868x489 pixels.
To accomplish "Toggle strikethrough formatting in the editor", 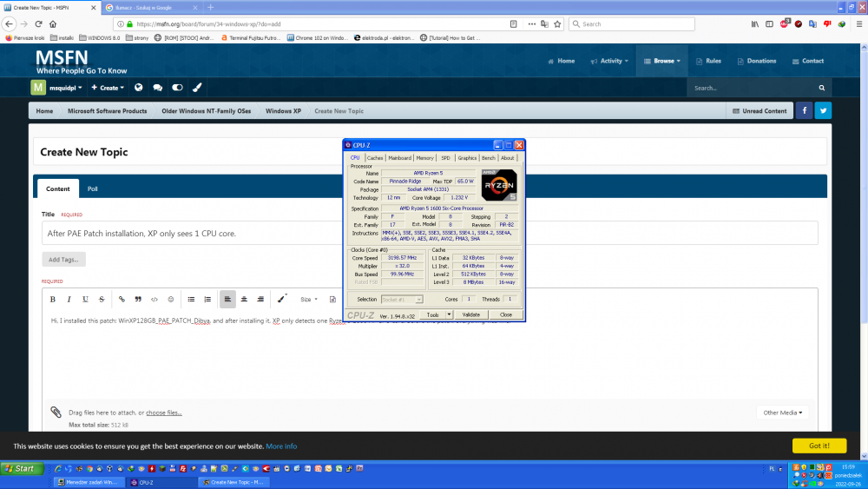I will (x=102, y=299).
